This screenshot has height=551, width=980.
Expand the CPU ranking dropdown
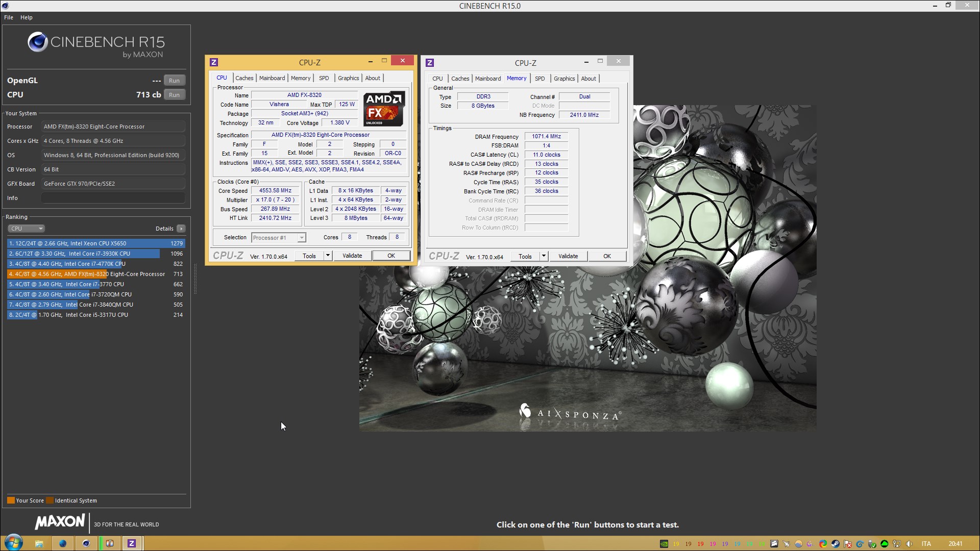[26, 229]
